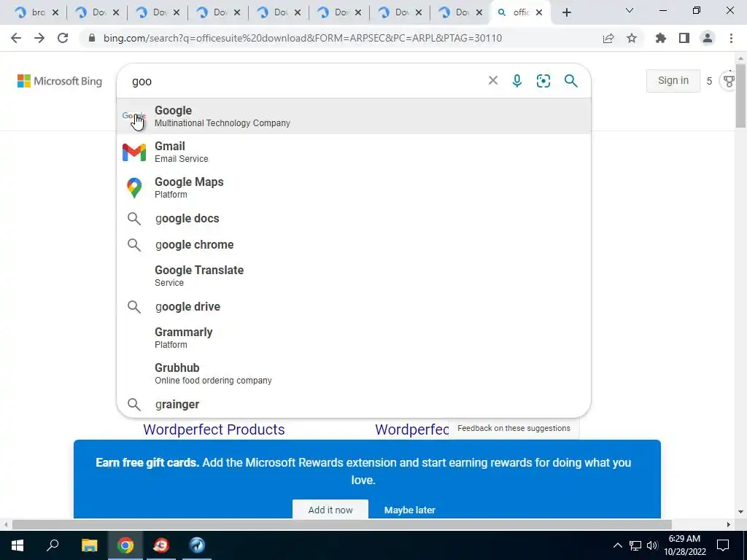The height and width of the screenshot is (560, 747).
Task: Select the Gmail Email Service suggestion
Action: pyautogui.click(x=354, y=152)
